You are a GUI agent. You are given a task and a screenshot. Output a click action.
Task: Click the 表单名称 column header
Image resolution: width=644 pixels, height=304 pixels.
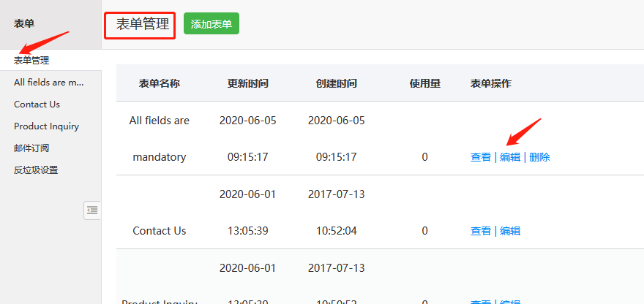coord(159,83)
